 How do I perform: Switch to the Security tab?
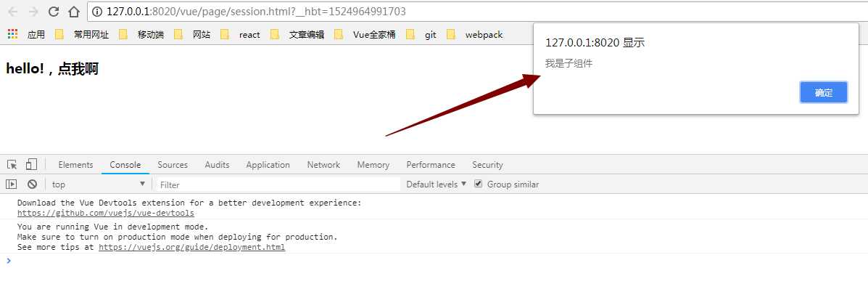488,165
